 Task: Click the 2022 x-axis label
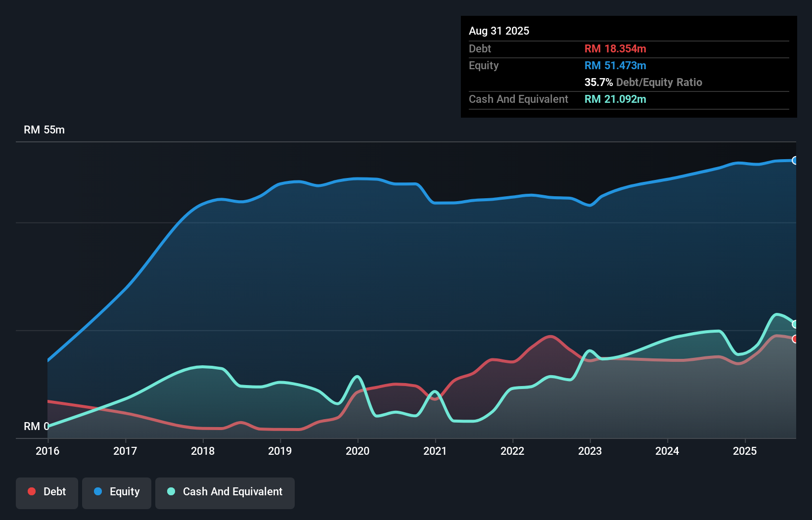point(512,451)
